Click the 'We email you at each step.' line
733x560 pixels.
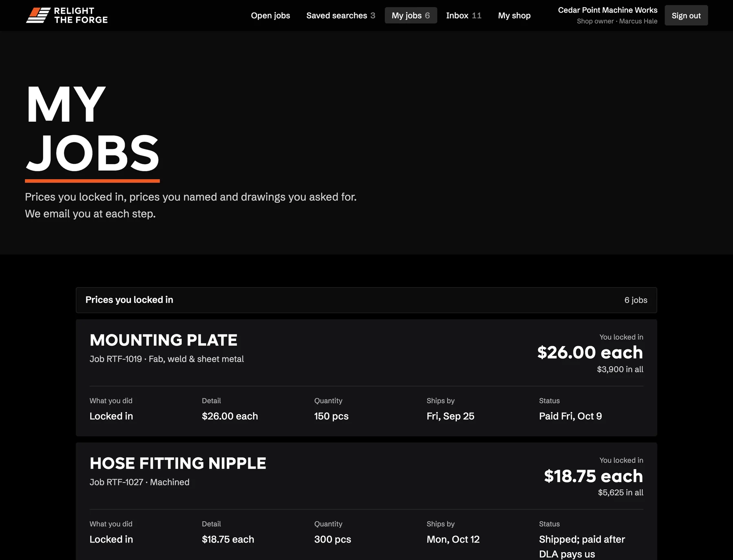[90, 214]
